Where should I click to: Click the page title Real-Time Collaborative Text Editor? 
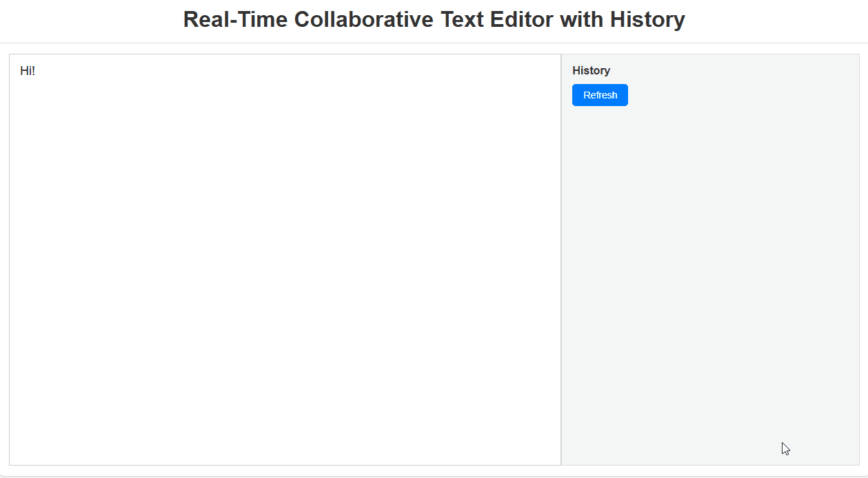click(x=434, y=19)
